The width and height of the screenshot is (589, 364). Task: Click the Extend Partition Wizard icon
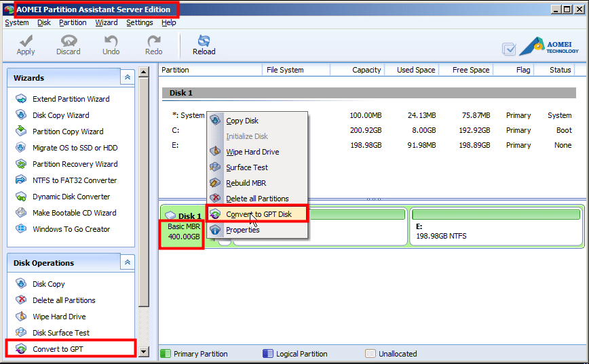tap(21, 99)
